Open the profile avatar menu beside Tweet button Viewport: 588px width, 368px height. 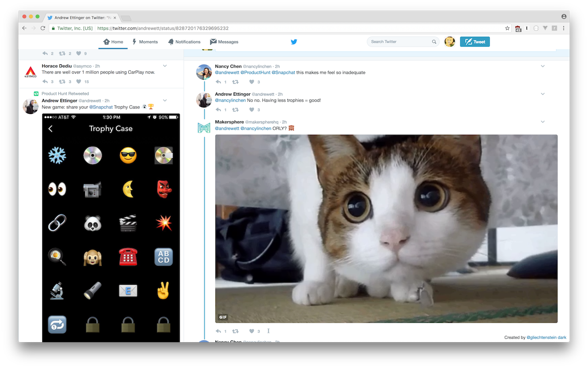[450, 41]
